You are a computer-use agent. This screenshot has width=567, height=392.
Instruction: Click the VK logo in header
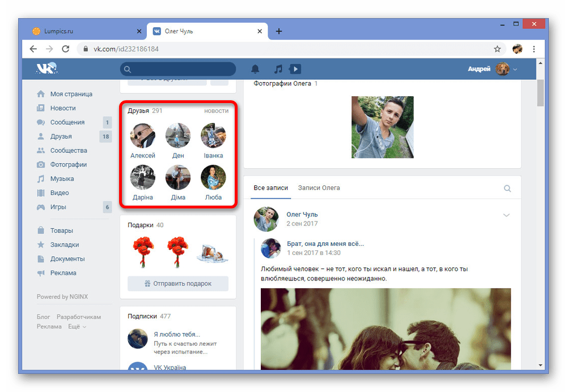pos(46,69)
